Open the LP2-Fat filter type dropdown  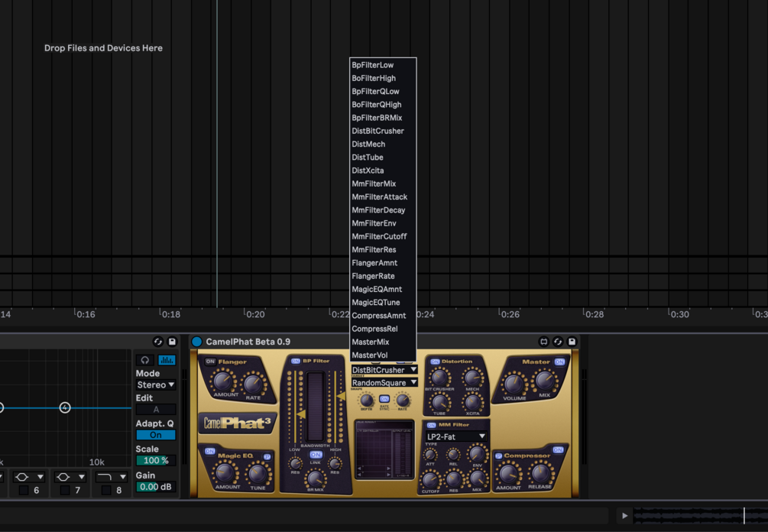455,436
